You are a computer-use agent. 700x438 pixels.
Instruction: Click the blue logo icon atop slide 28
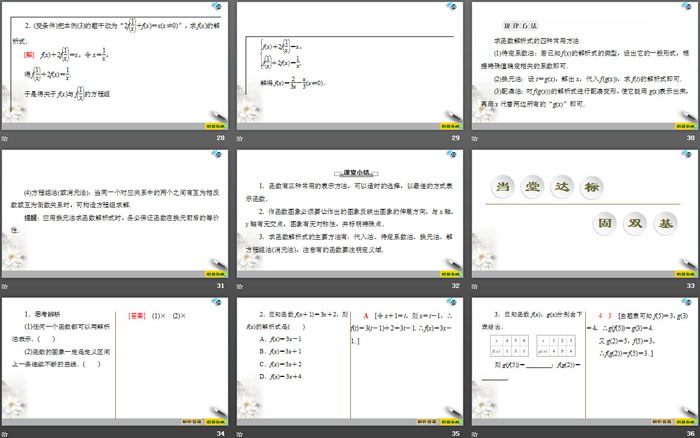click(x=217, y=6)
